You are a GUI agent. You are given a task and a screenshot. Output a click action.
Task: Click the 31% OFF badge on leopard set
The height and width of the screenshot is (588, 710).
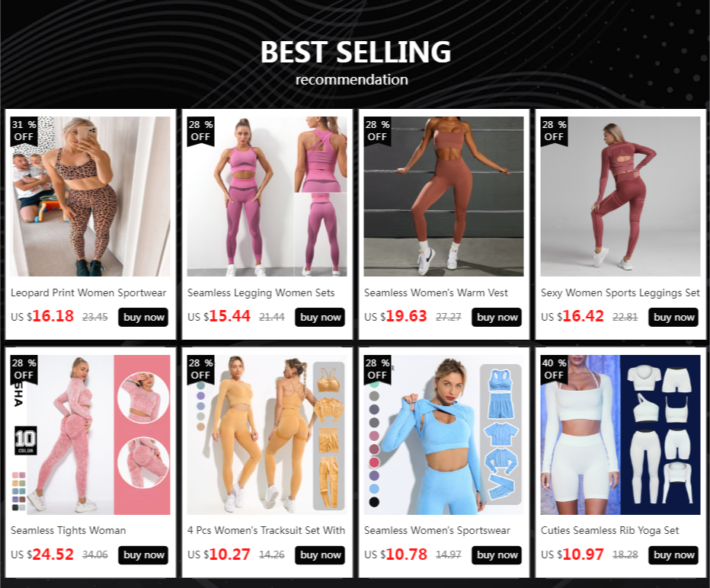24,131
